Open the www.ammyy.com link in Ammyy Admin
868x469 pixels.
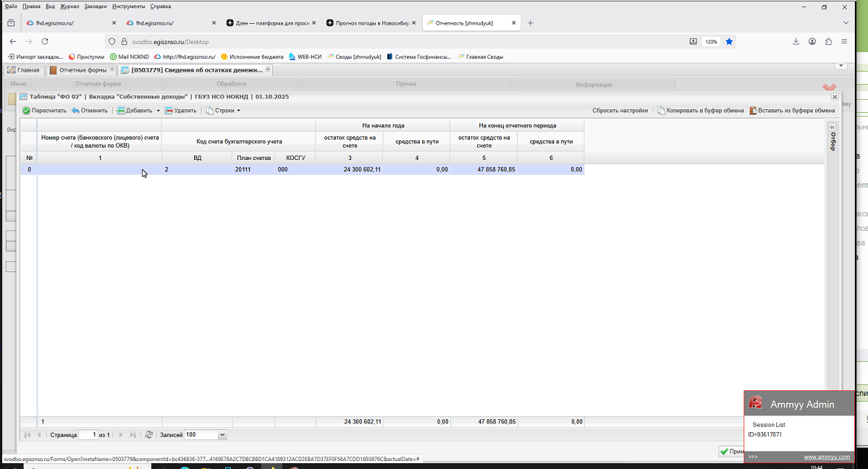(x=827, y=457)
